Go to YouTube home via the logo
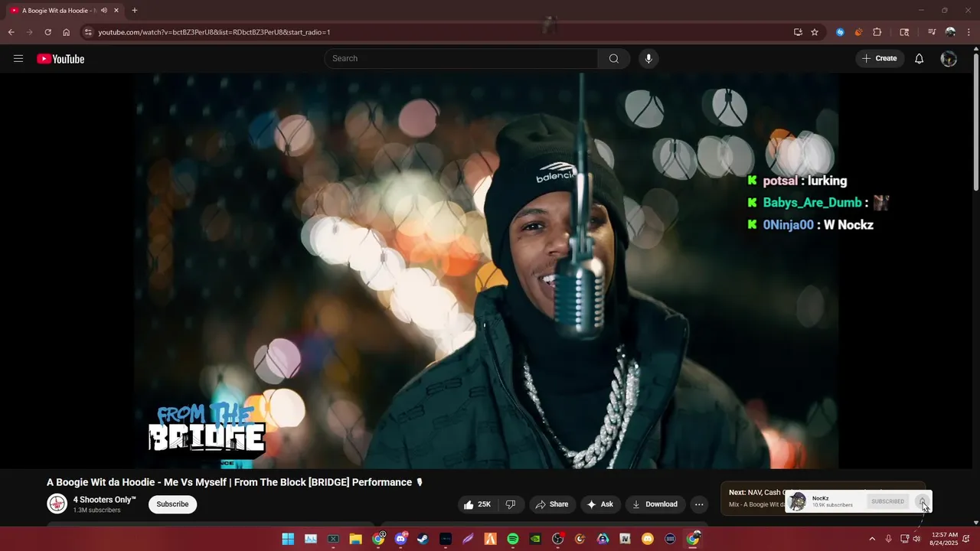The image size is (980, 551). (60, 59)
